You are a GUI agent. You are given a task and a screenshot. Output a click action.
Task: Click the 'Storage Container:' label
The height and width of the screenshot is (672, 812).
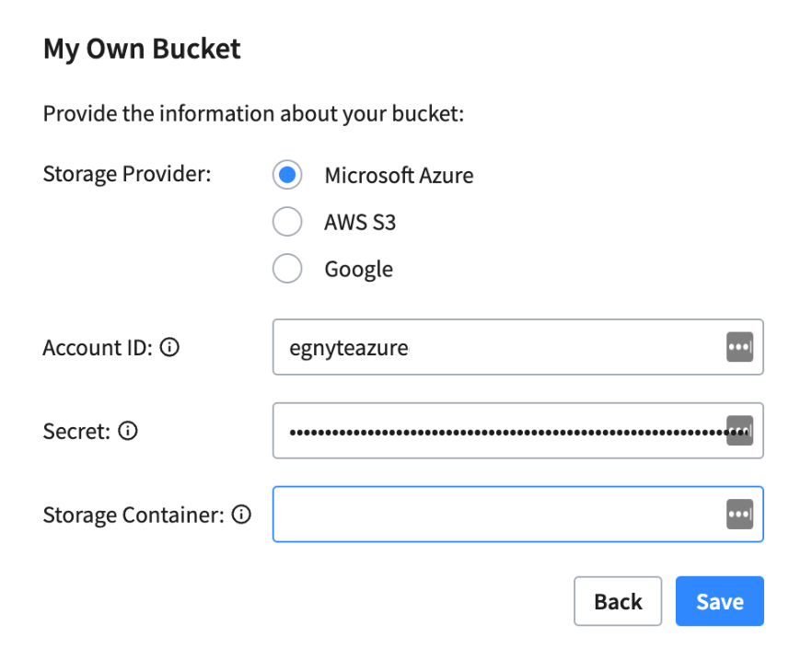tap(133, 516)
